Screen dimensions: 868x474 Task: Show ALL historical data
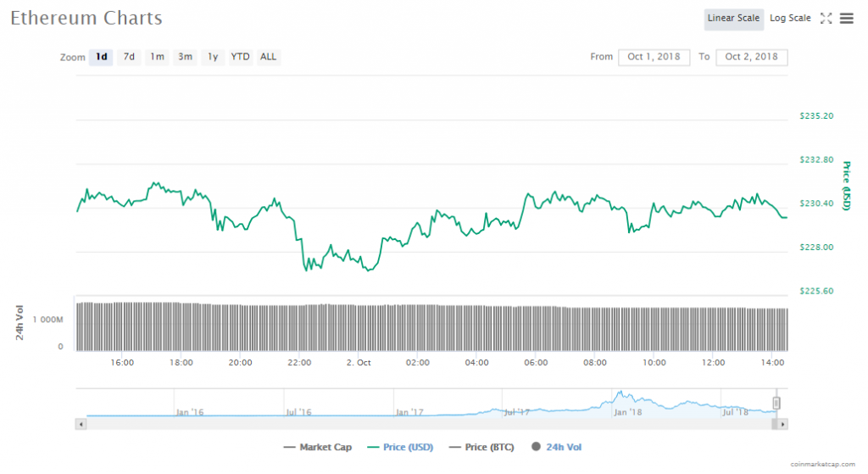pos(268,57)
